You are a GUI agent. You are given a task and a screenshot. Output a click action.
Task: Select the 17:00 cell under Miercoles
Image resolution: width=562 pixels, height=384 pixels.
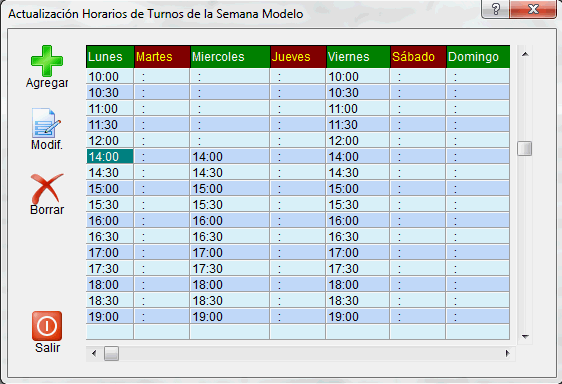pyautogui.click(x=230, y=252)
